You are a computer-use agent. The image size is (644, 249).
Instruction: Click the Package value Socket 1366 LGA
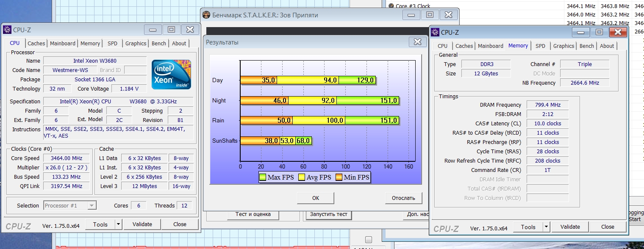click(95, 80)
